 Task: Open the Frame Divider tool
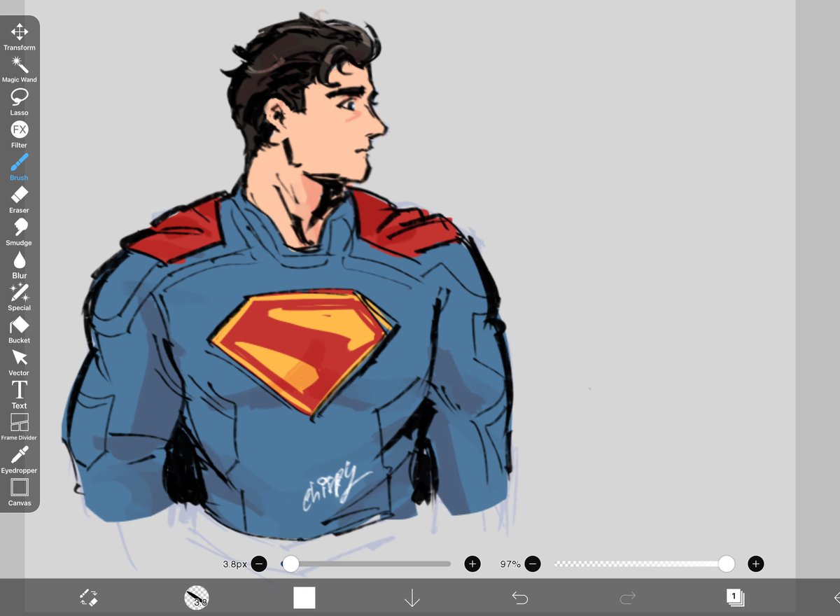(x=20, y=427)
